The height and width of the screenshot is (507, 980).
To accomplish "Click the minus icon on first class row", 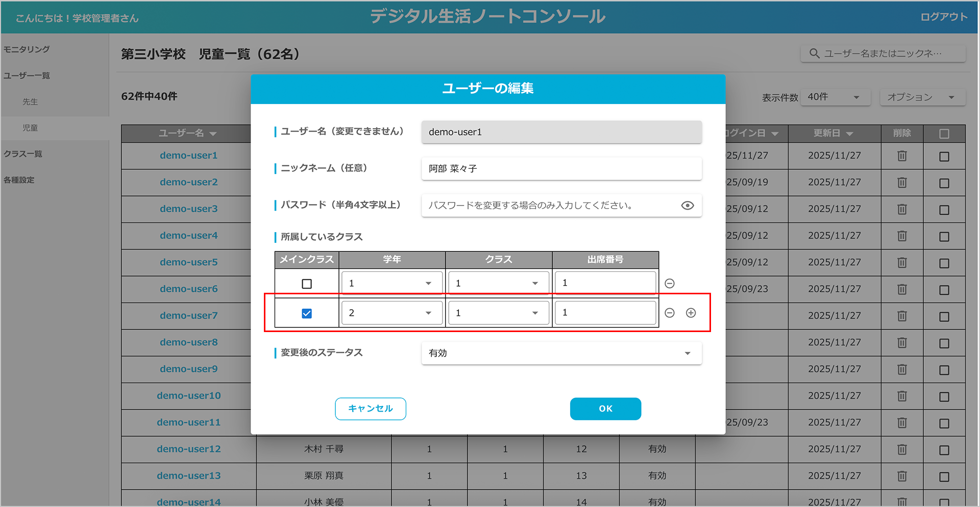I will 670,284.
